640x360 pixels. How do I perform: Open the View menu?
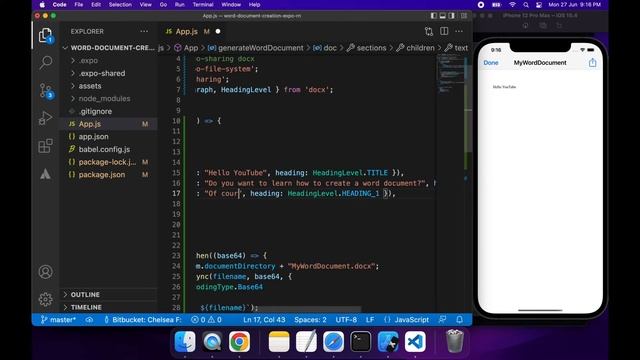pyautogui.click(x=145, y=4)
